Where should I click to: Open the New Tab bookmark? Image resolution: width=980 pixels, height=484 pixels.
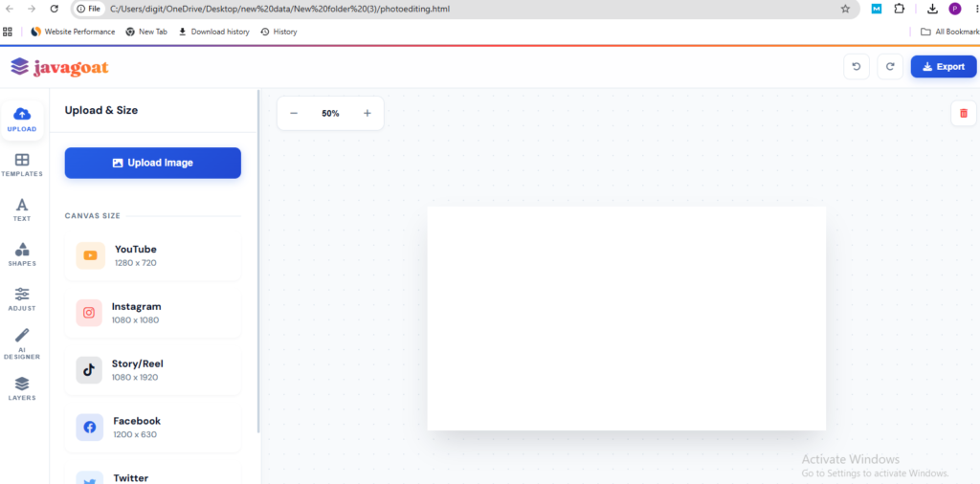[146, 32]
